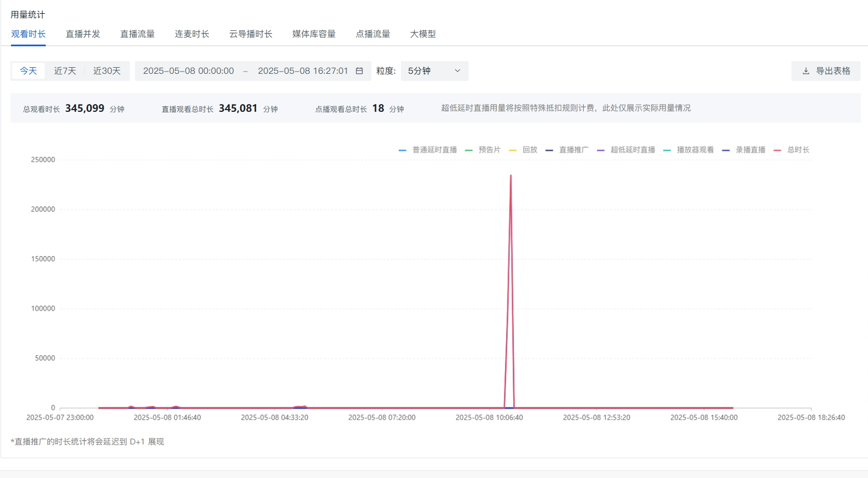The width and height of the screenshot is (868, 478).
Task: Open the 观看时长 tab
Action: click(x=28, y=34)
